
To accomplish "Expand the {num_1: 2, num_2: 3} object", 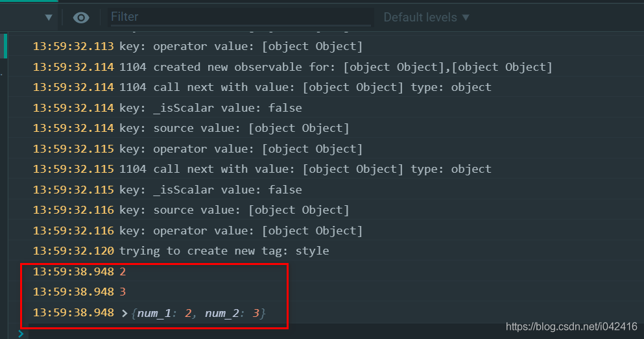I will tap(125, 314).
